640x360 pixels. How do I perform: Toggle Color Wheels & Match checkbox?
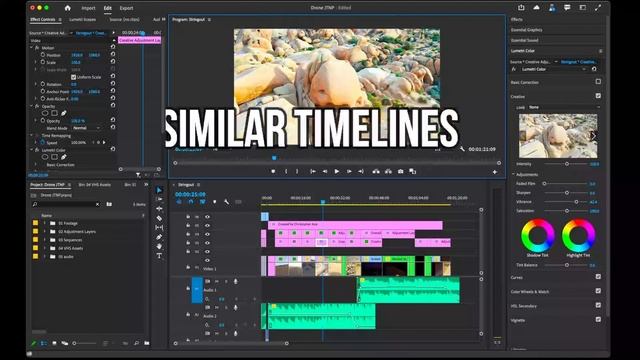tap(598, 291)
